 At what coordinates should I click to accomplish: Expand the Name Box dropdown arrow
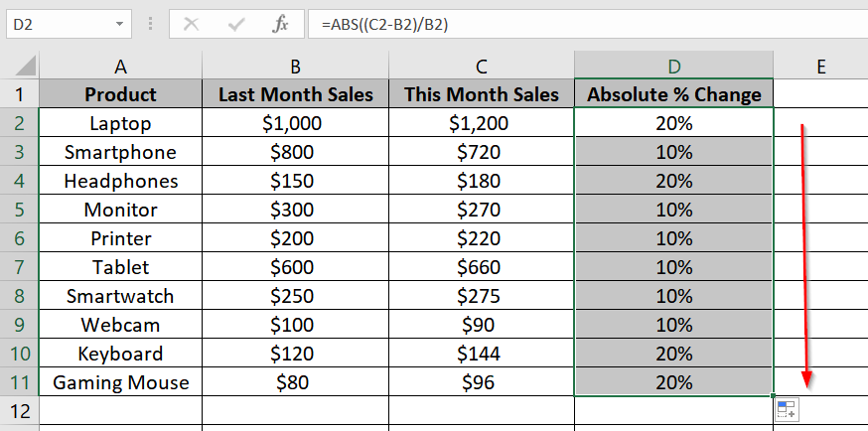click(x=119, y=25)
